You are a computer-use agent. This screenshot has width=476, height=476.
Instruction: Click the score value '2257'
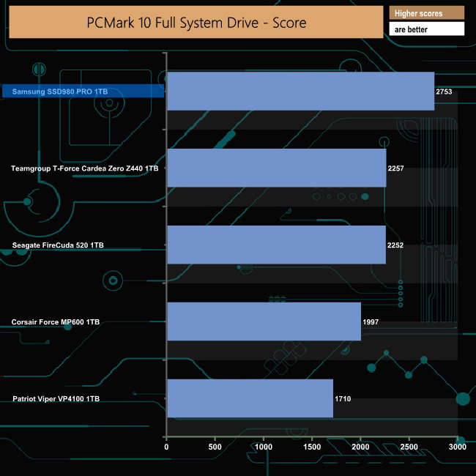tap(395, 168)
